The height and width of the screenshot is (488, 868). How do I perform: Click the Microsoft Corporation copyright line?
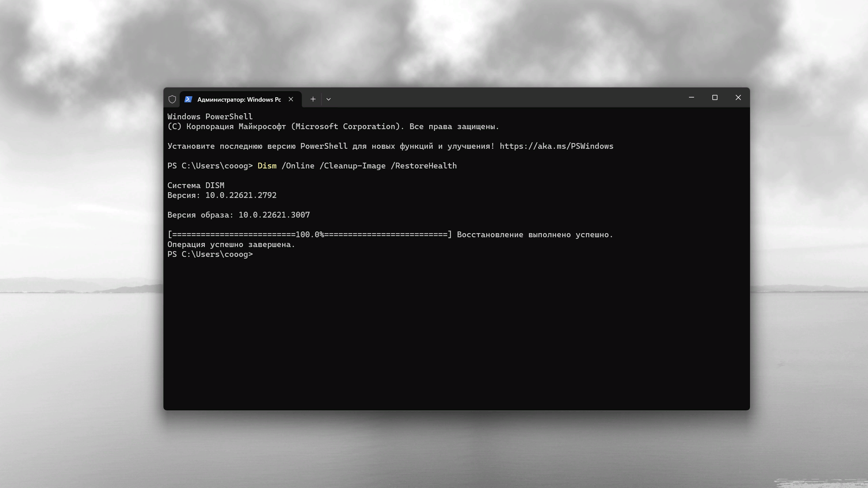point(333,126)
